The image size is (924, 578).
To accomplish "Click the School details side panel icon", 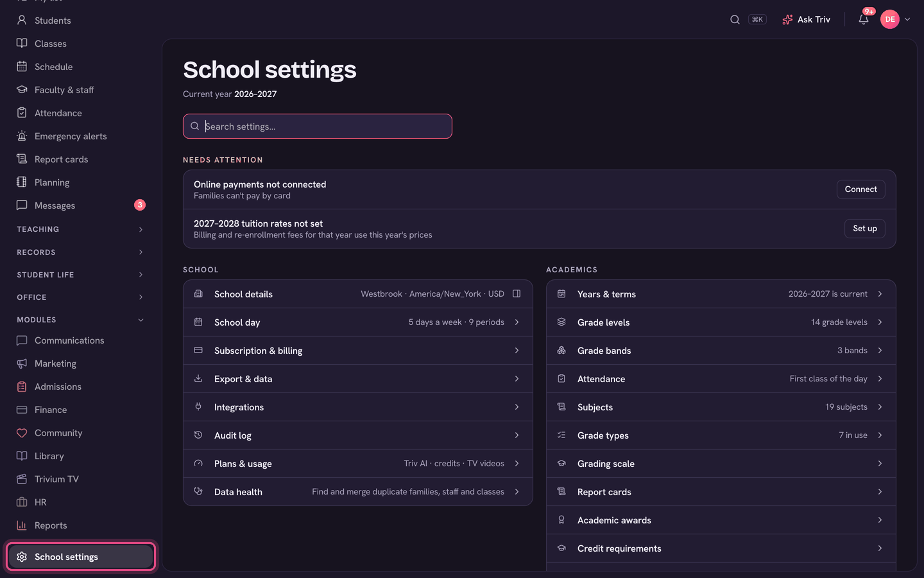I will [x=517, y=293].
